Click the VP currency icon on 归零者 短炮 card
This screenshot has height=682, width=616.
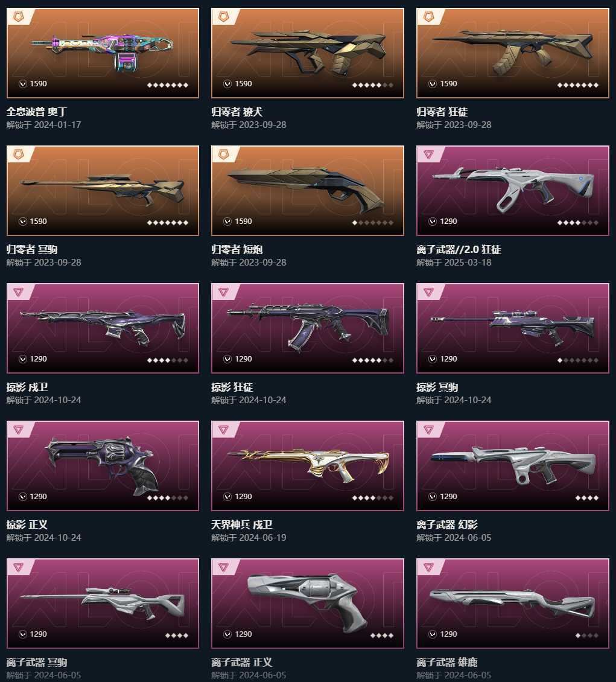coord(227,221)
